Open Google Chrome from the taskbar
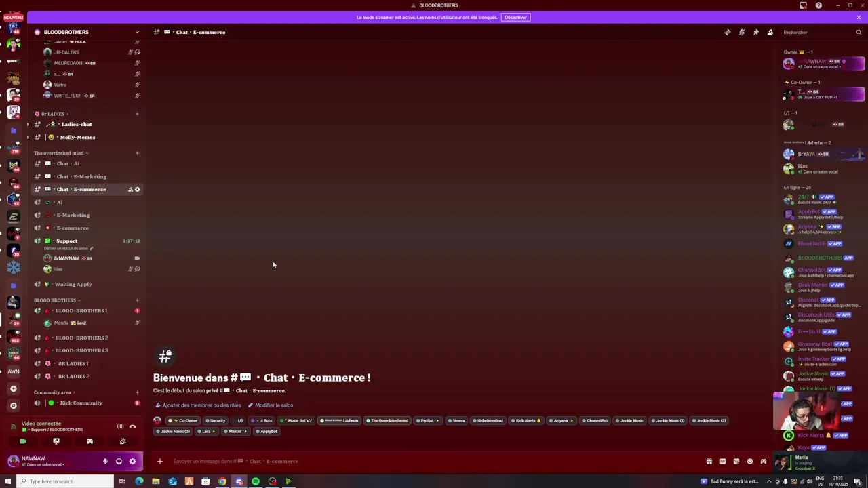 tap(222, 481)
